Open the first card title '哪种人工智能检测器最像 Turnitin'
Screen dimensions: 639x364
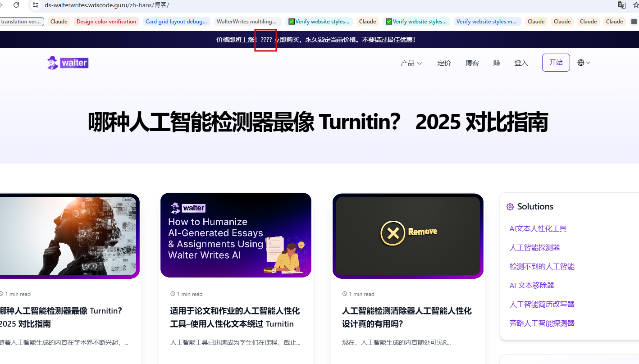61,317
